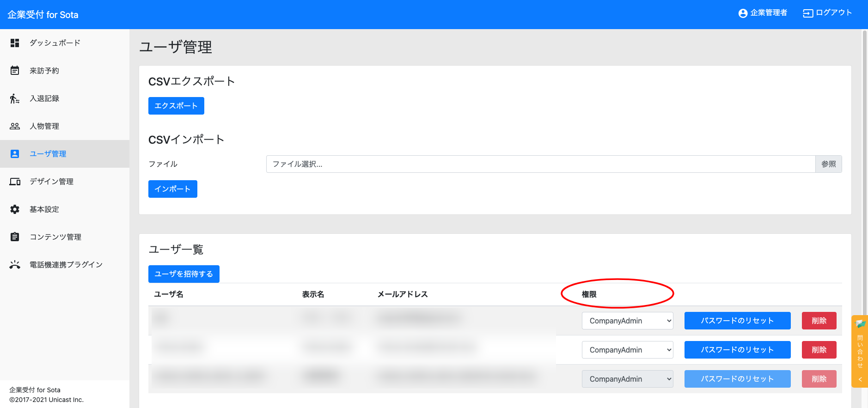Reset password for the first user row
The image size is (868, 408).
click(x=737, y=321)
